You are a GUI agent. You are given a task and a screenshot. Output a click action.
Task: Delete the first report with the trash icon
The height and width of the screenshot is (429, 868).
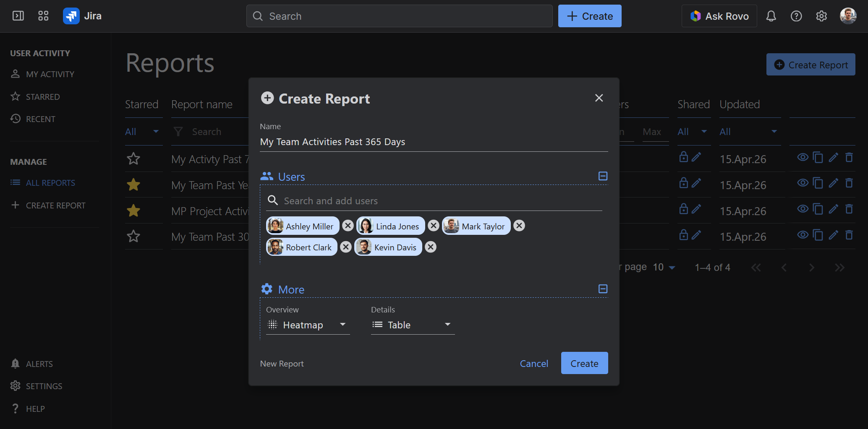pyautogui.click(x=849, y=157)
